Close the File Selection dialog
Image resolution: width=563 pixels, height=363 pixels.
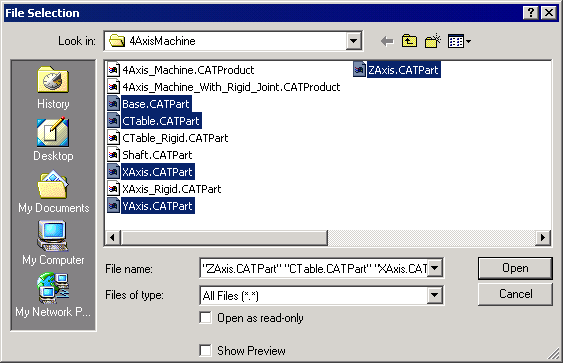point(549,13)
